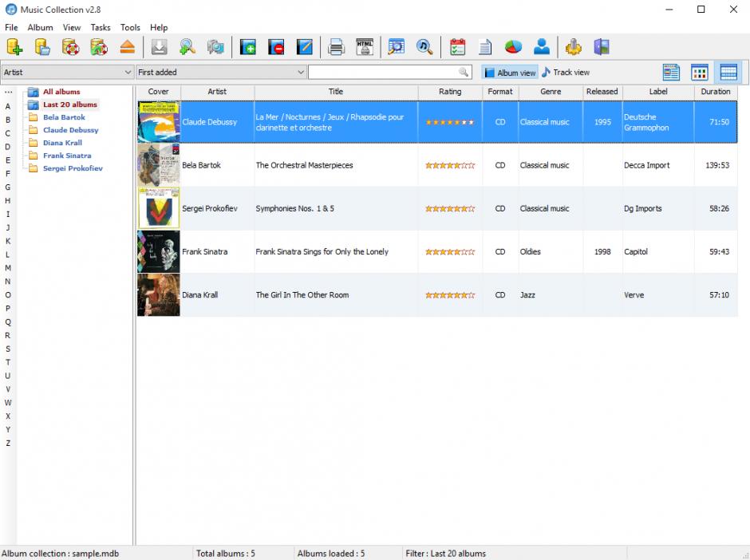This screenshot has height=560, width=750.
Task: Jump to letter B in alphabet index
Action: coord(8,120)
